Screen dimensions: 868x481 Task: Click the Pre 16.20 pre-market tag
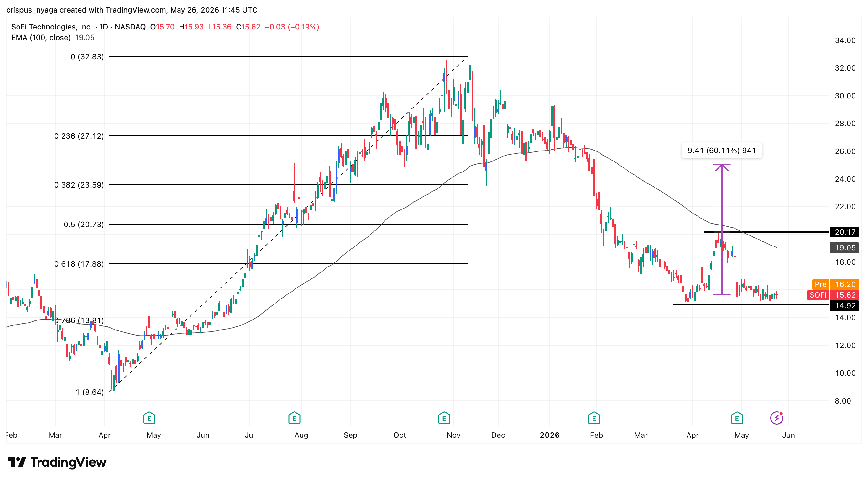click(836, 284)
